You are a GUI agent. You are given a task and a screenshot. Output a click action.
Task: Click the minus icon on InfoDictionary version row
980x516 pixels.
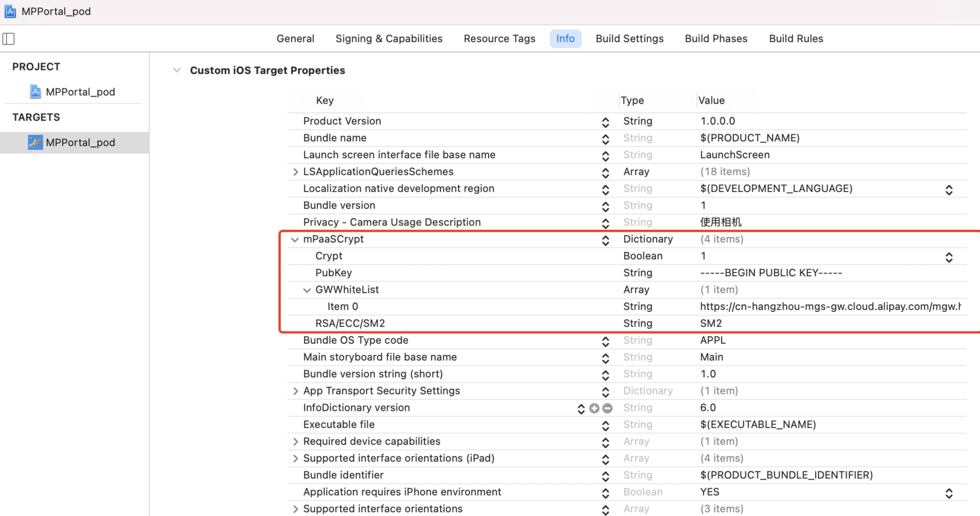pos(607,408)
